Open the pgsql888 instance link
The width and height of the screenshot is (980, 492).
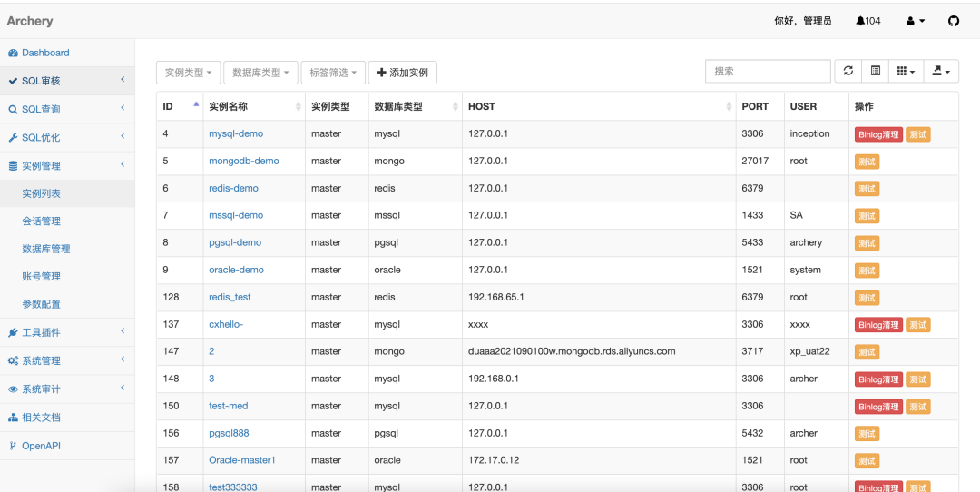point(229,433)
